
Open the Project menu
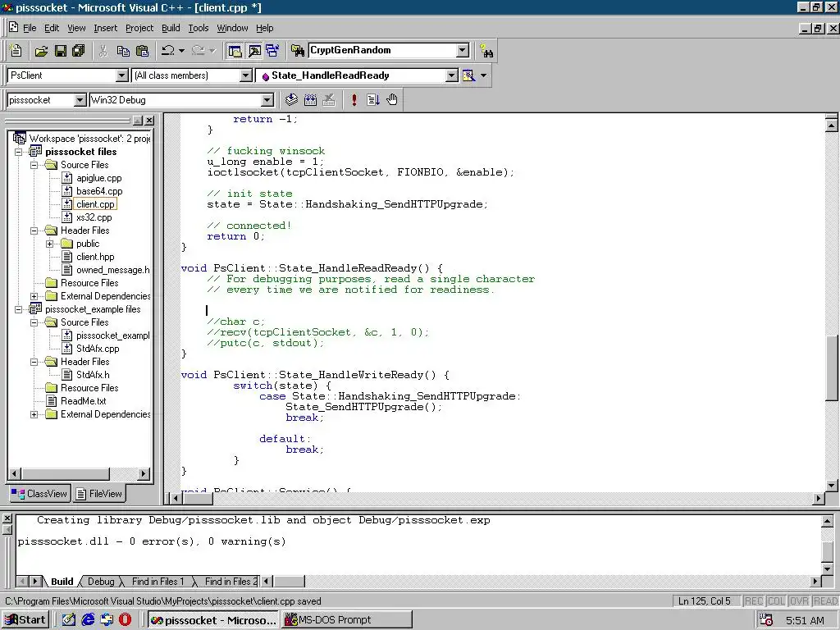(x=139, y=28)
